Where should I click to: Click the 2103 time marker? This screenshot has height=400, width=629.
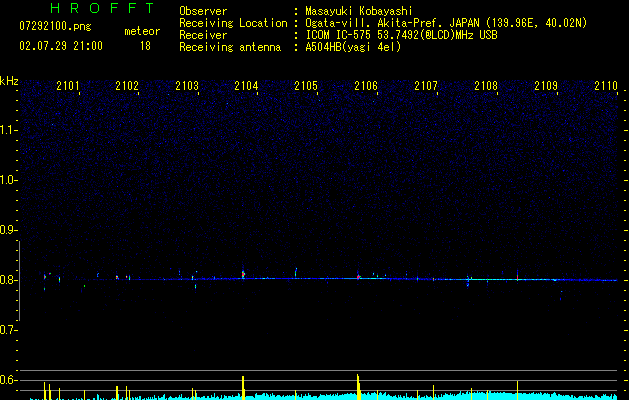tap(187, 85)
